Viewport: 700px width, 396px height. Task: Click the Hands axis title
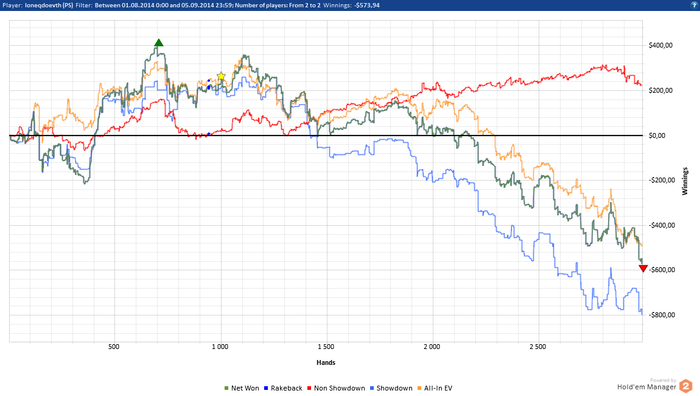click(x=326, y=363)
